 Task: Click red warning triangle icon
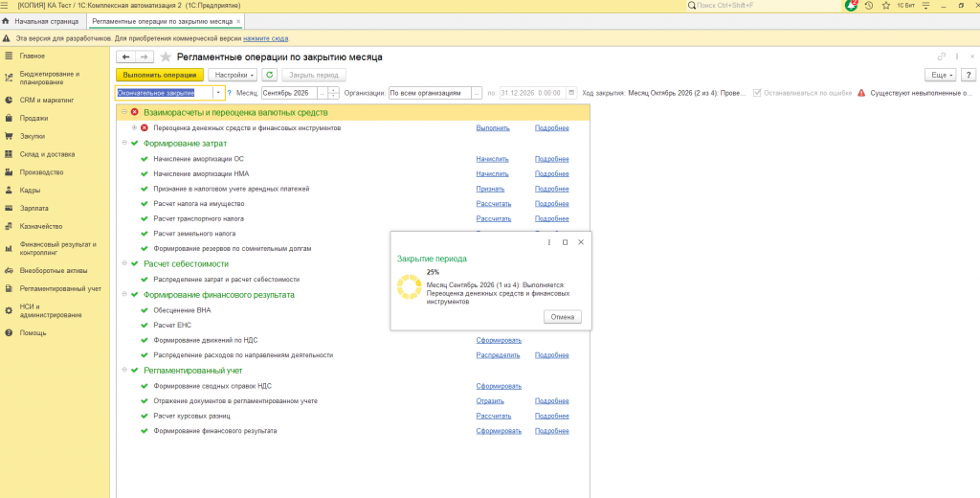tap(861, 93)
